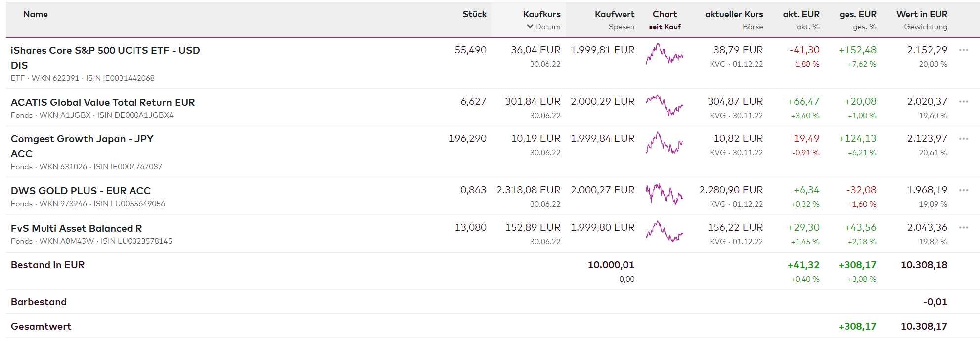Open options menu for iShares Core S&P 500
This screenshot has width=980, height=341.
coord(963,50)
